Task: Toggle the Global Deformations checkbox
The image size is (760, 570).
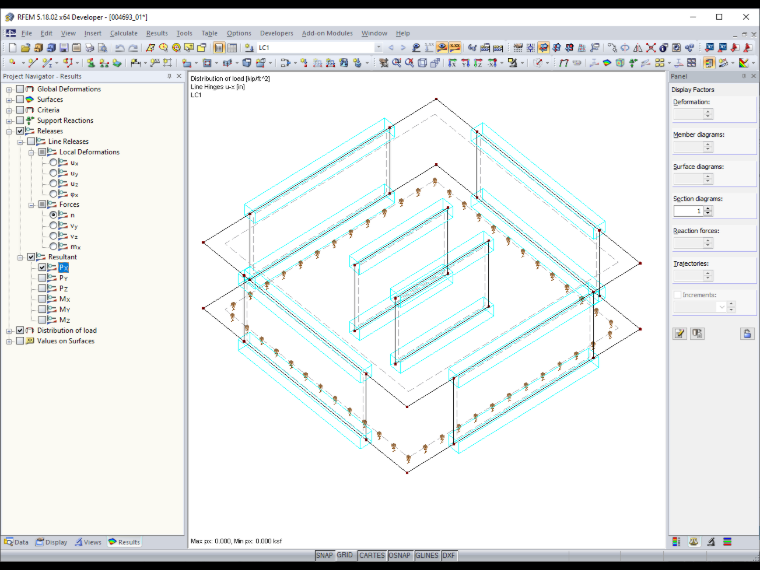Action: coord(20,89)
